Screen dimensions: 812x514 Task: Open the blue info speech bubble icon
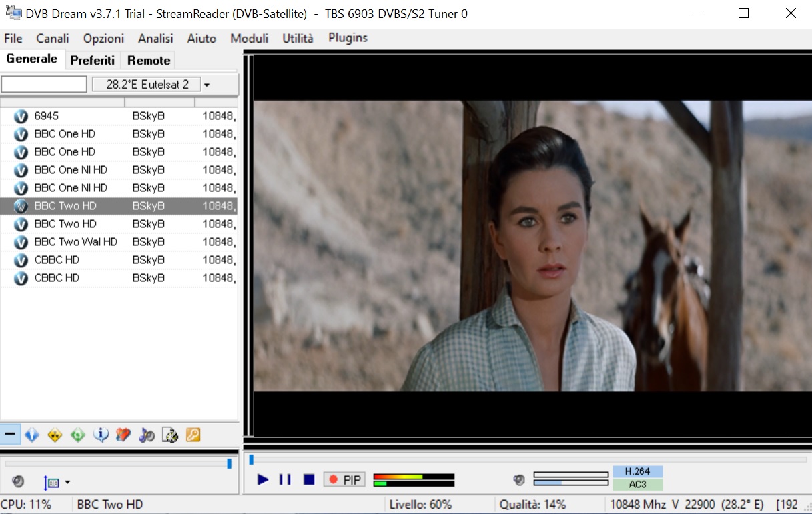coord(101,435)
